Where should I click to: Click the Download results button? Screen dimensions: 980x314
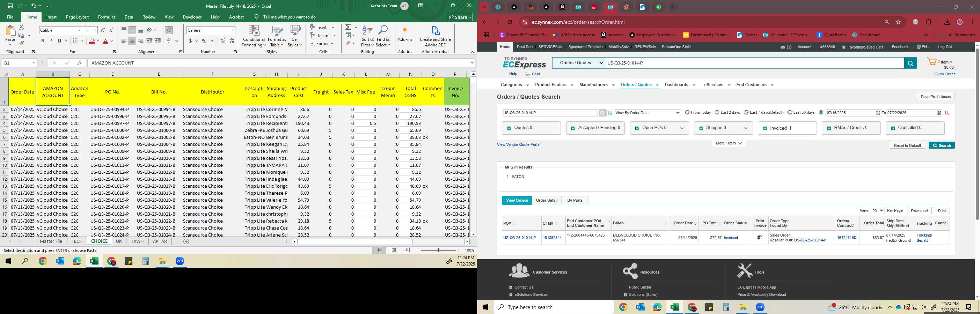click(x=919, y=211)
